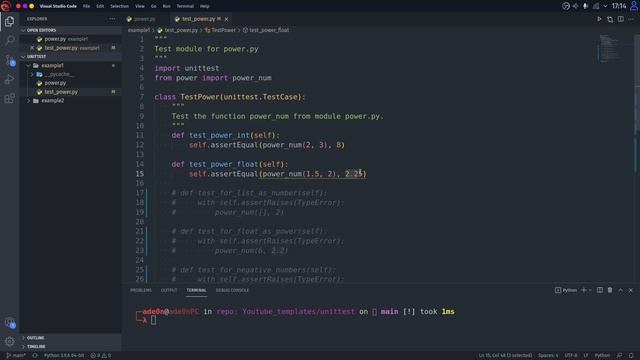Viewport: 640px width, 360px height.
Task: Change end of line sequence LF
Action: [586, 356]
